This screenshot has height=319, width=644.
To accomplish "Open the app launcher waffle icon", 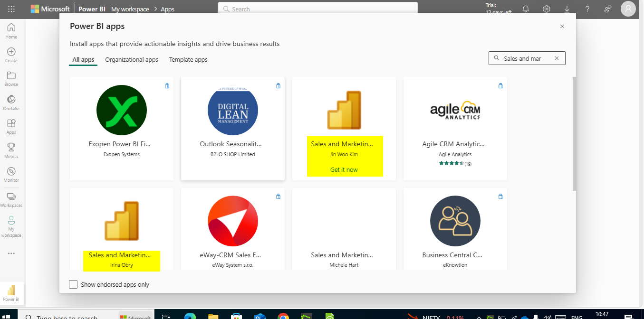I will pos(11,9).
